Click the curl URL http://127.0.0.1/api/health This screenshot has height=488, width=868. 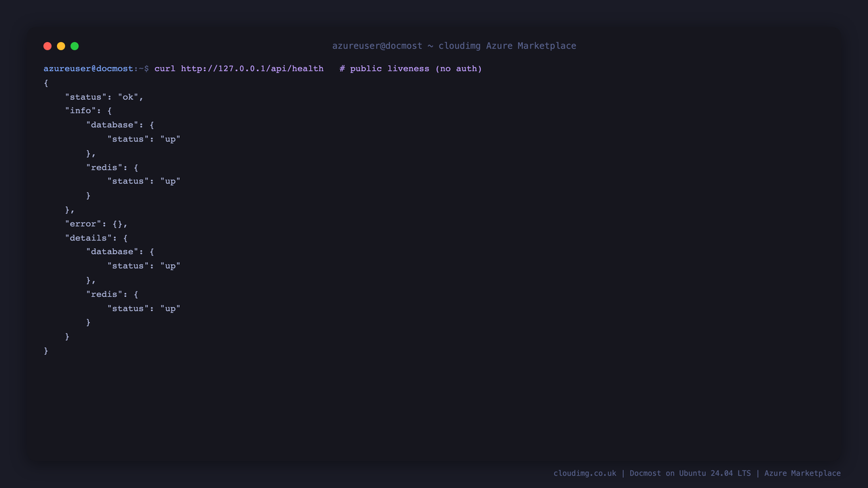pos(252,68)
